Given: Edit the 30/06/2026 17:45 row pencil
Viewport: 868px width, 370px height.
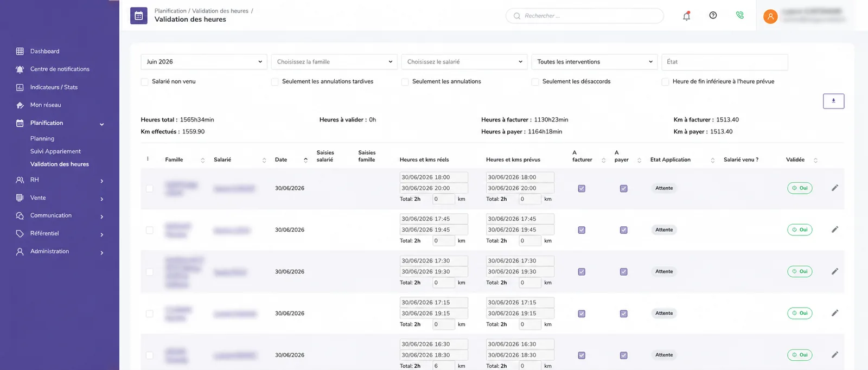Looking at the screenshot, I should tap(835, 229).
